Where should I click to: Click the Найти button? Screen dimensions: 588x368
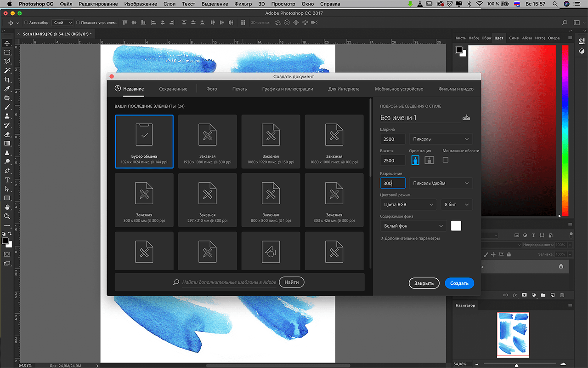coord(292,282)
